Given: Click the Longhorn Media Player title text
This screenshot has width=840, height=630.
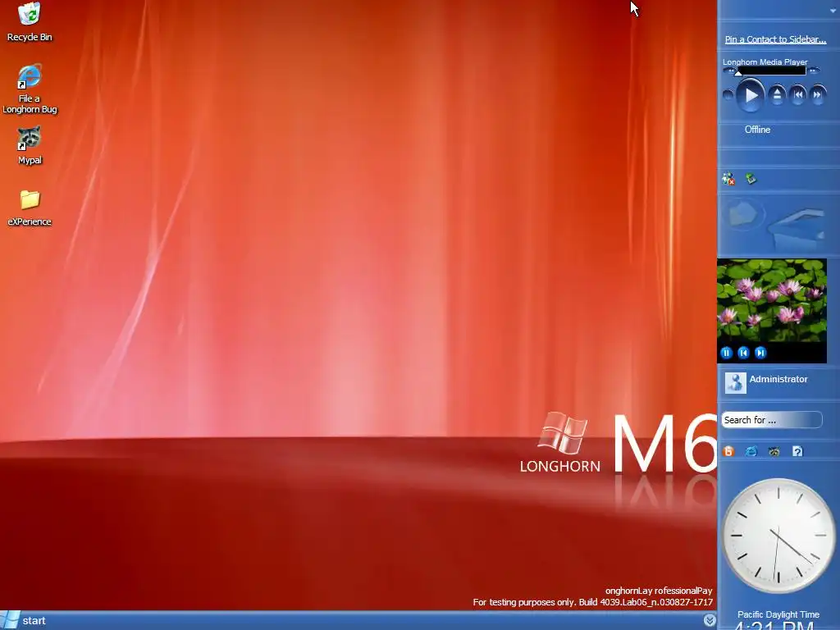Looking at the screenshot, I should (765, 62).
